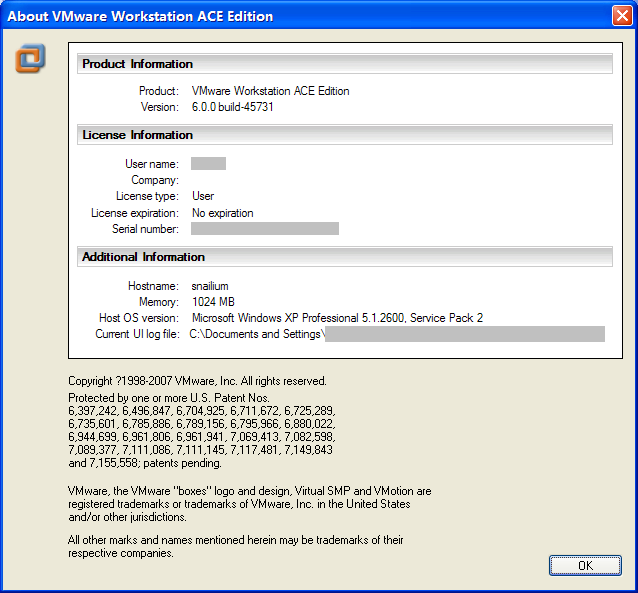Click the Additional Information section header
Image resolution: width=638 pixels, height=593 pixels.
tap(345, 257)
